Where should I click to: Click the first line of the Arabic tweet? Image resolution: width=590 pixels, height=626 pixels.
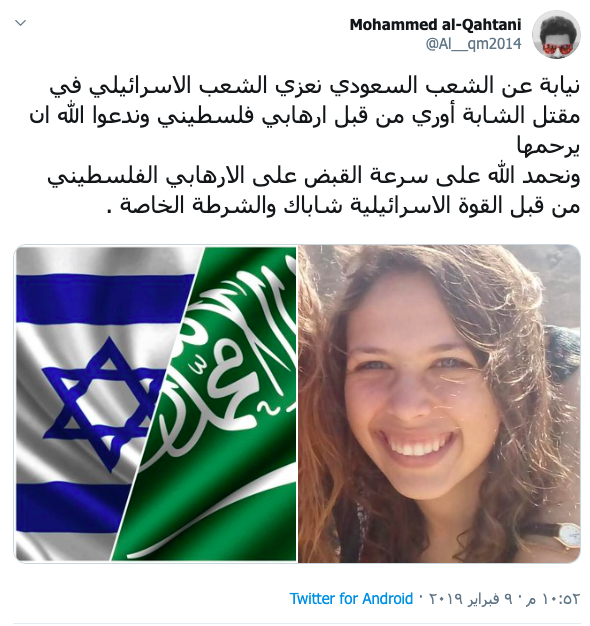point(315,87)
